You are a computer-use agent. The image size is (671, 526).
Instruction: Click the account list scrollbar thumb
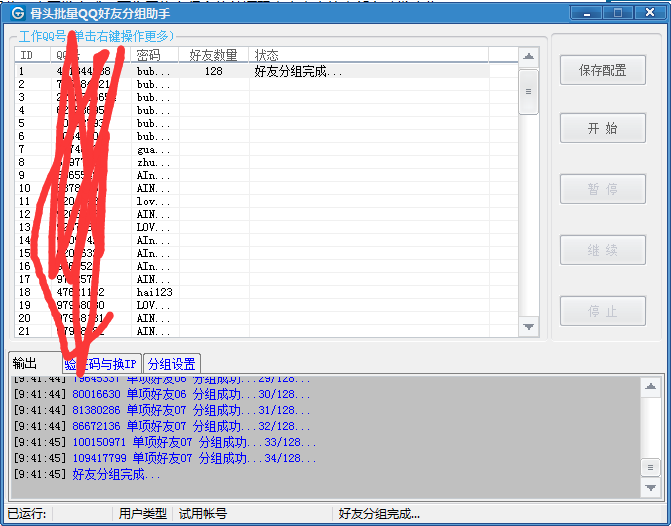coord(529,90)
